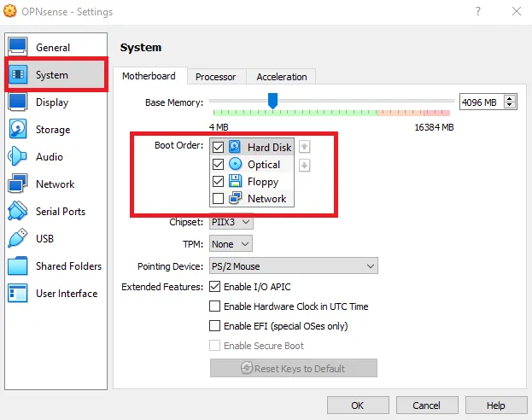Open the Display monitor icon
This screenshot has height=420, width=532.
18,102
